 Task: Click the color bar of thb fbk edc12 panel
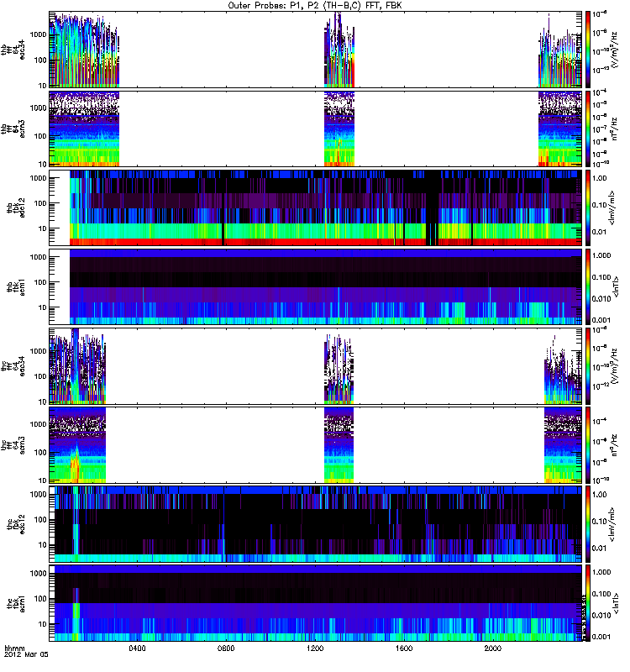(x=588, y=207)
